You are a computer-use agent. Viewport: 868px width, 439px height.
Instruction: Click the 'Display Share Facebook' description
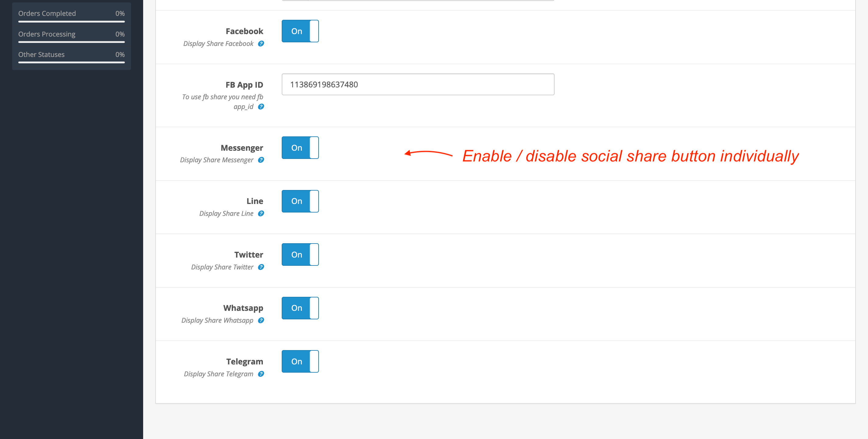click(x=218, y=44)
